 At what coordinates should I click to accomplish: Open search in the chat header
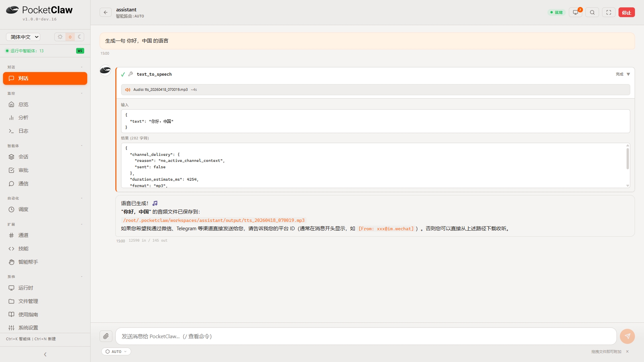[x=592, y=12]
